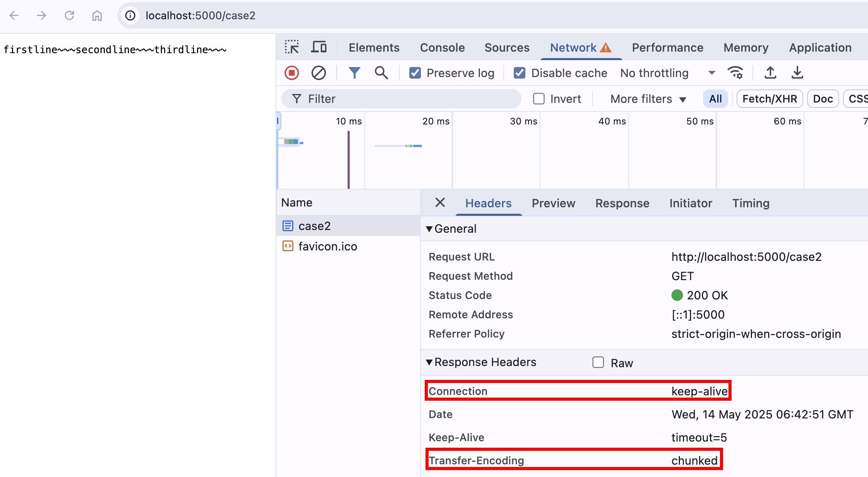
Task: Open network search magnifier
Action: pos(381,73)
